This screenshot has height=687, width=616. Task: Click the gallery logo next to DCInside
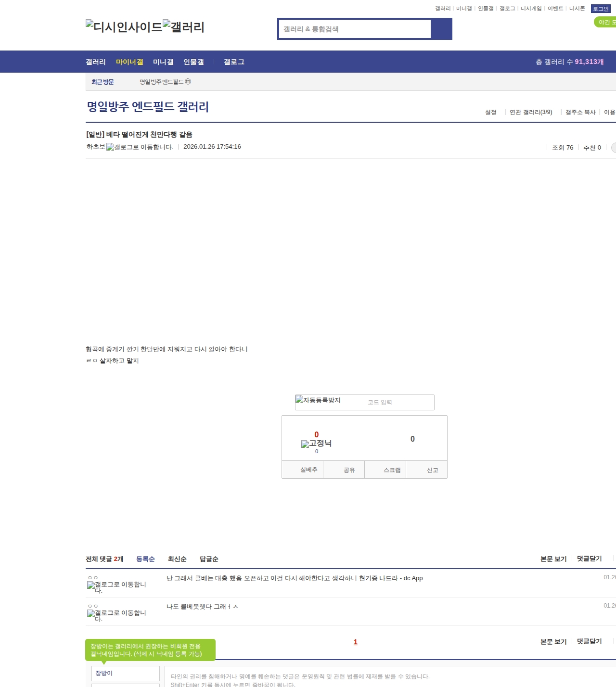coord(183,26)
